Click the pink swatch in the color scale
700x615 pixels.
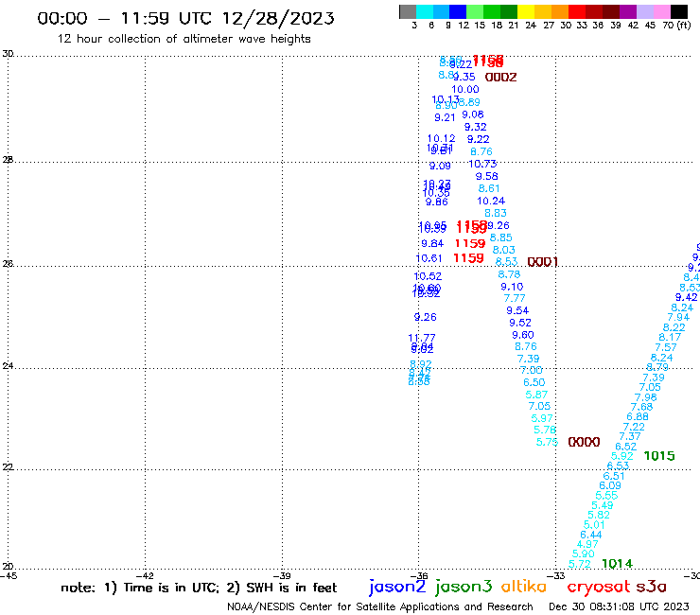[x=661, y=11]
